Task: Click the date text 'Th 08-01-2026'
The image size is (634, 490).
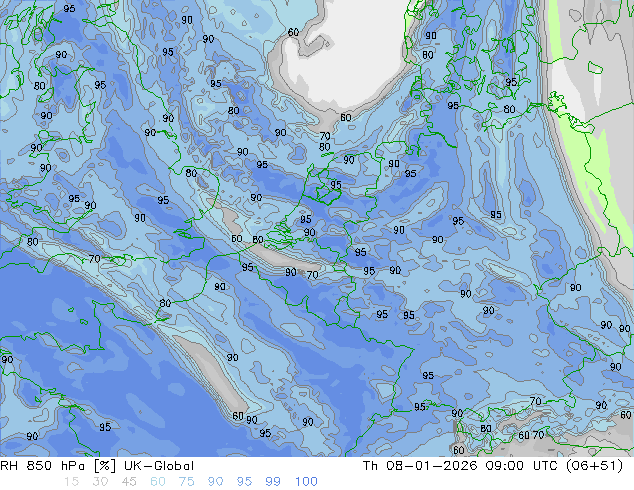Action: (x=420, y=466)
